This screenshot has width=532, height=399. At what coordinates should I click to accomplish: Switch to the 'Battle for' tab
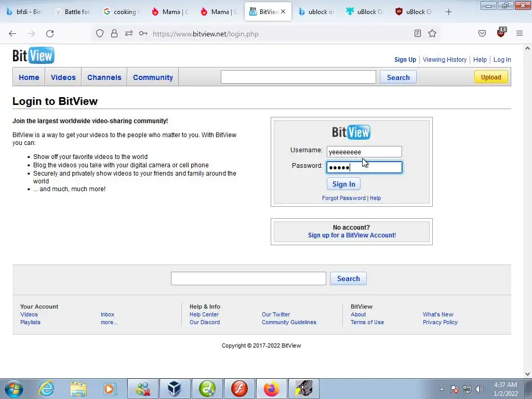click(x=74, y=12)
